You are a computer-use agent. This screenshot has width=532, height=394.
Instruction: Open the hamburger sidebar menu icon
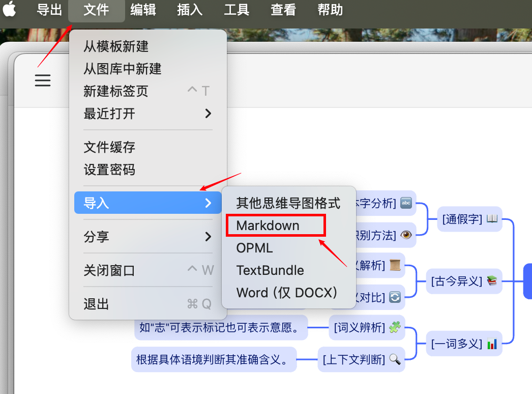[43, 80]
